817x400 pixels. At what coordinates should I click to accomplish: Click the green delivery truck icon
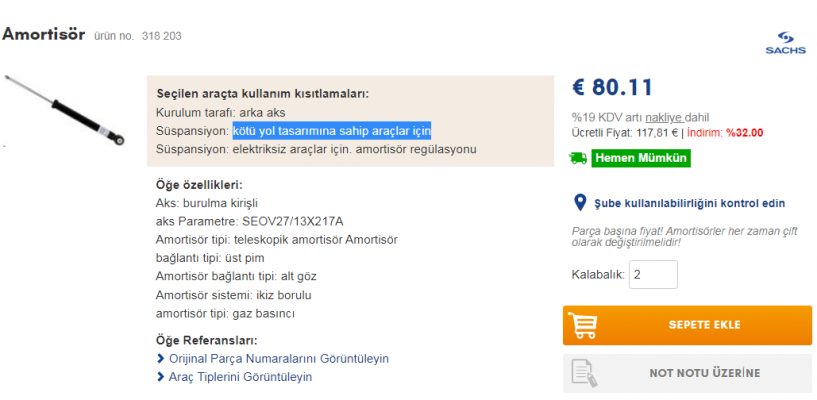pyautogui.click(x=578, y=158)
